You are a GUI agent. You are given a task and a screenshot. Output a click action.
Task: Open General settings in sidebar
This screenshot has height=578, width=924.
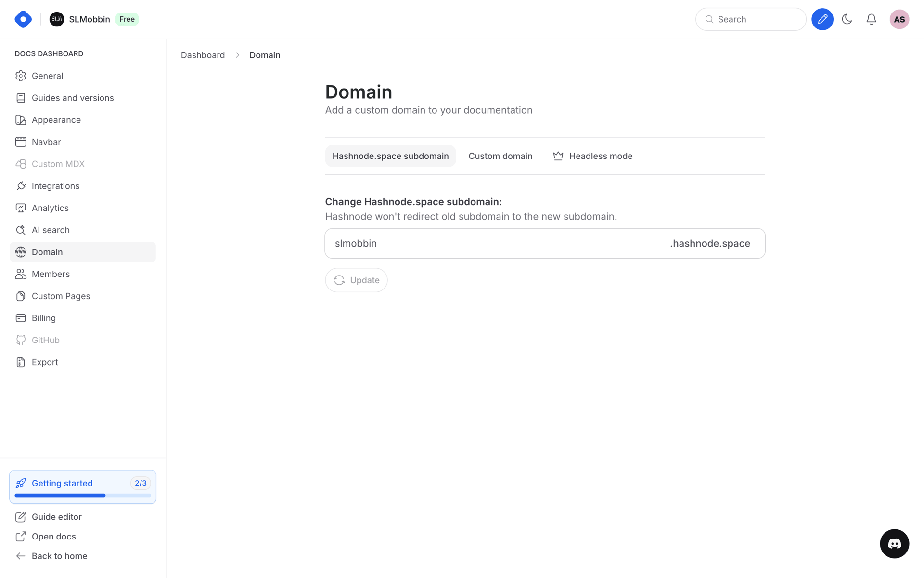click(83, 76)
